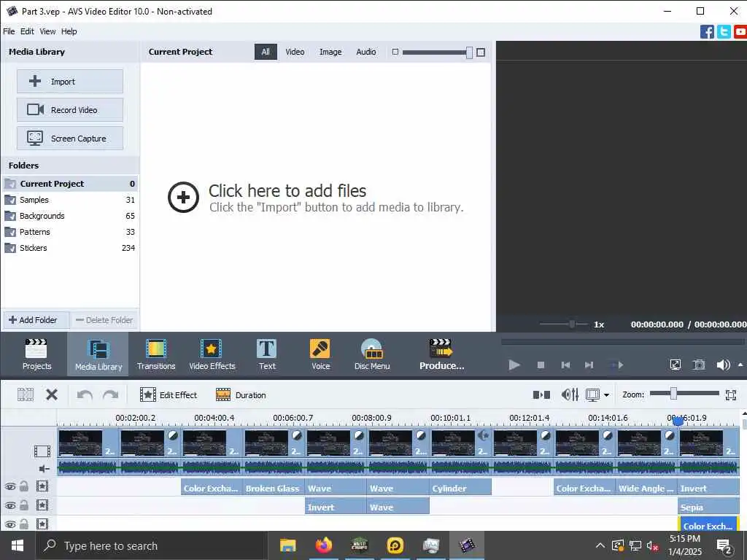Click the Produce clapperboard button

click(x=441, y=354)
